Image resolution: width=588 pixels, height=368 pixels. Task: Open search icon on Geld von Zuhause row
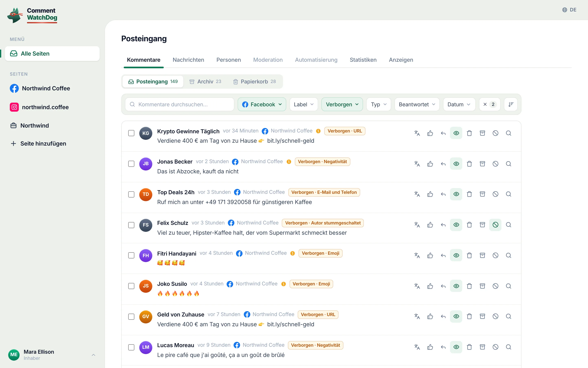(x=509, y=316)
